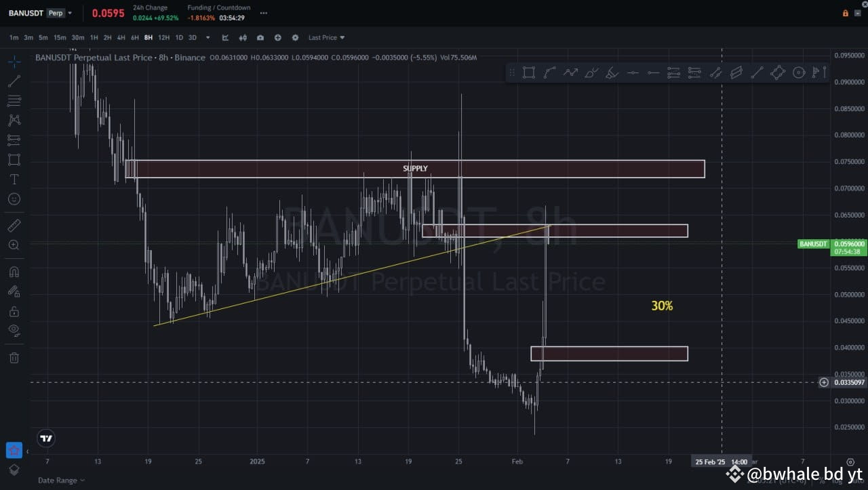Open the text annotation tool
868x490 pixels.
[14, 179]
